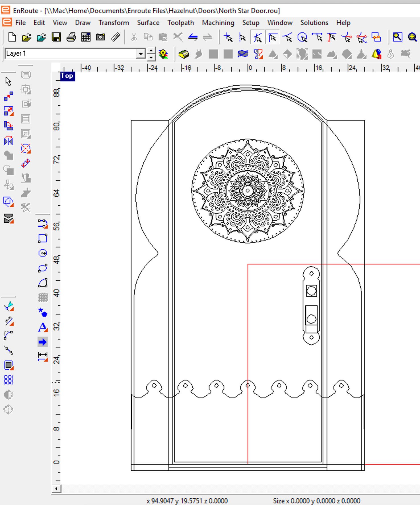Open the Solutions menu
The height and width of the screenshot is (505, 420).
tap(314, 23)
